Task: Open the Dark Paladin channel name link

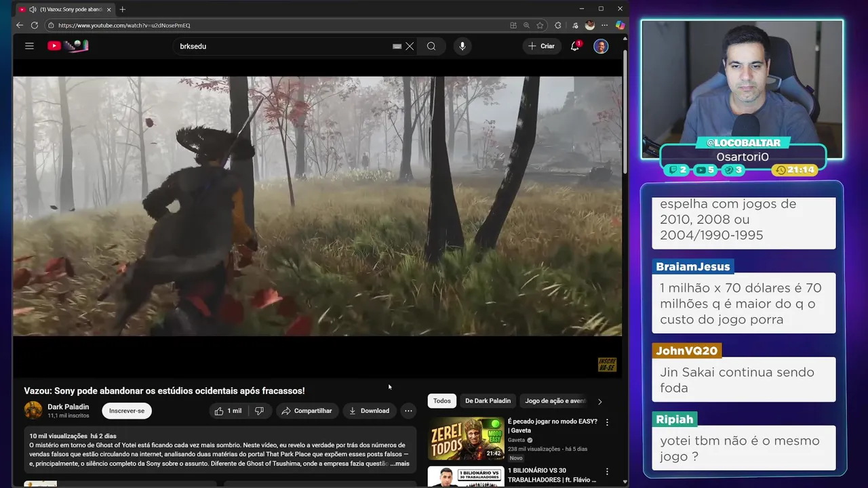Action: [68, 407]
